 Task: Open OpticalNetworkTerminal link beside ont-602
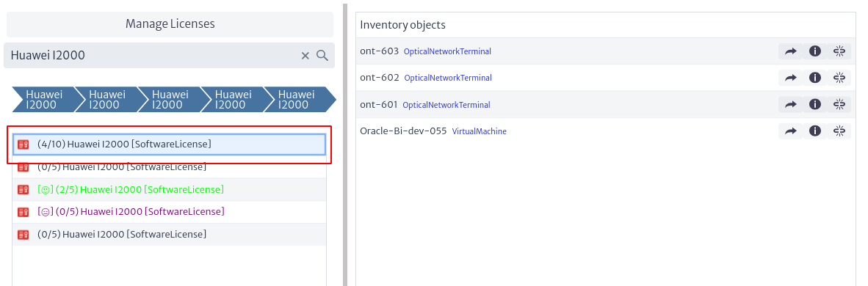448,78
